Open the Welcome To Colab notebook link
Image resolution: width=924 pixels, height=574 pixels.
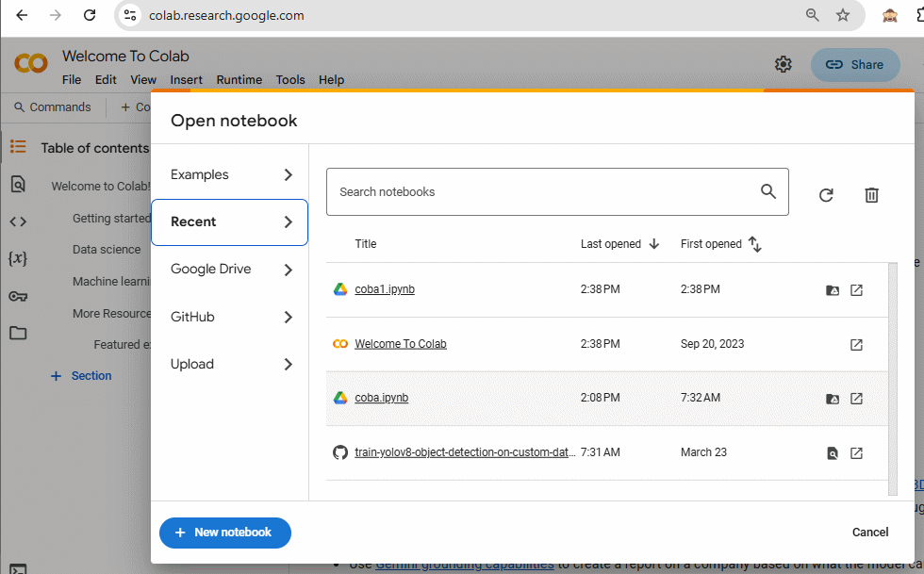pyautogui.click(x=401, y=344)
